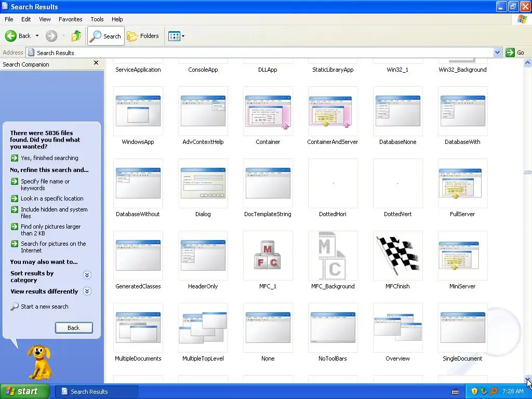
Task: Select the DatabaseNone thumbnail
Action: [397, 111]
